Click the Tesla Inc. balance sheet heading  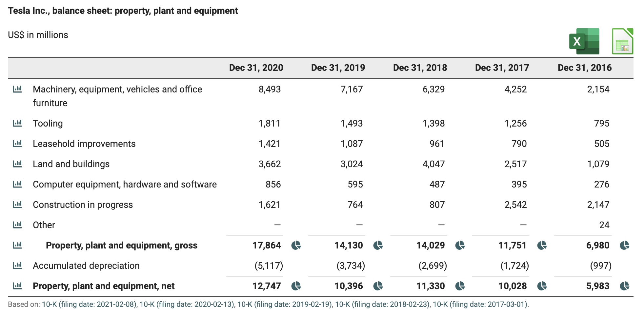point(123,11)
